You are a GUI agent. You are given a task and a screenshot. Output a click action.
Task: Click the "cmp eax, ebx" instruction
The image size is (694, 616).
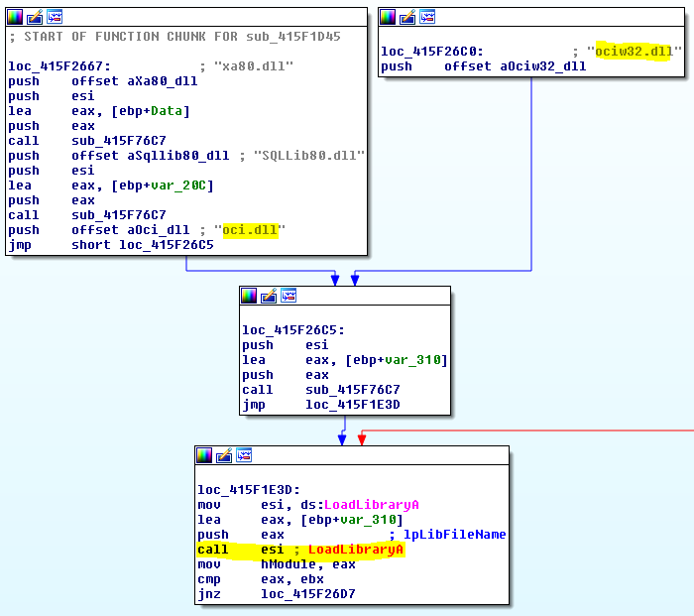point(261,579)
